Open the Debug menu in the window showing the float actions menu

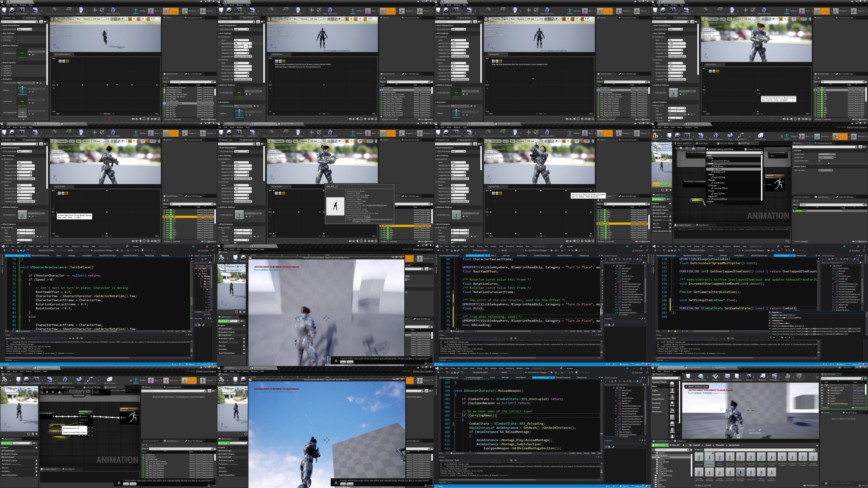(680, 127)
